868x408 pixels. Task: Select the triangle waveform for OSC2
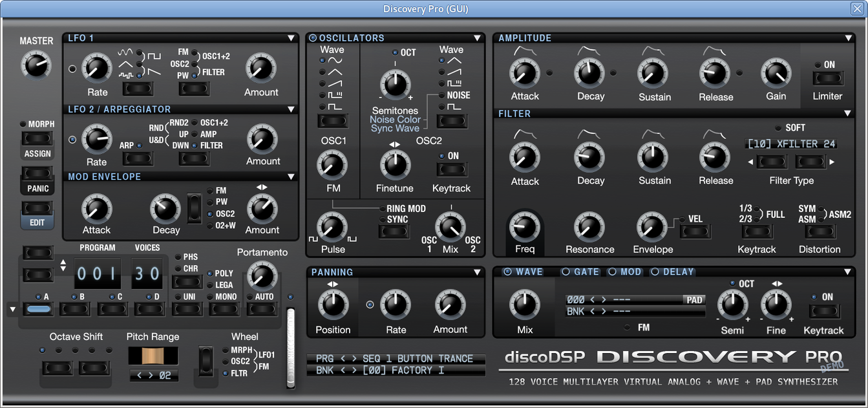tap(455, 61)
